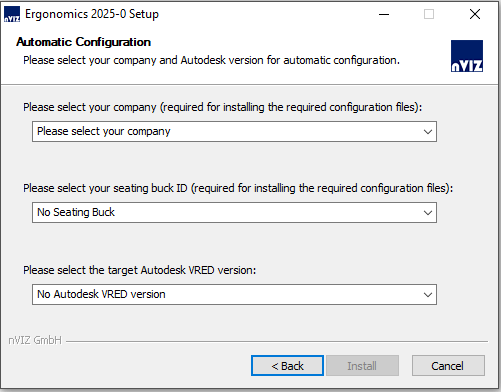The width and height of the screenshot is (501, 392).
Task: Go back with the '< Back' button
Action: tap(287, 366)
